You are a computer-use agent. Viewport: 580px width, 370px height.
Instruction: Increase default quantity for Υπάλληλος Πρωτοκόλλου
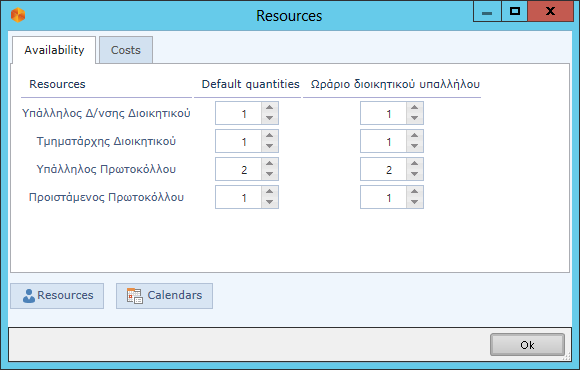(270, 164)
